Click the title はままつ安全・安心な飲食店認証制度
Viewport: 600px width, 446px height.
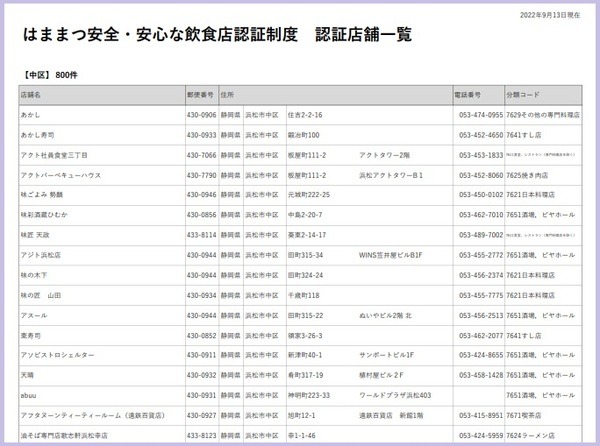[x=160, y=34]
